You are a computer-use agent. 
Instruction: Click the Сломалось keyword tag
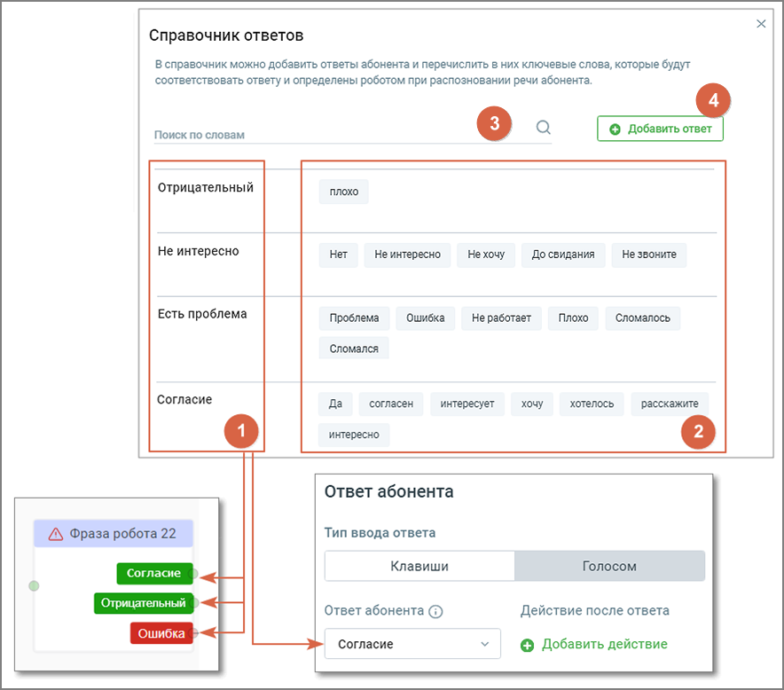click(x=642, y=318)
